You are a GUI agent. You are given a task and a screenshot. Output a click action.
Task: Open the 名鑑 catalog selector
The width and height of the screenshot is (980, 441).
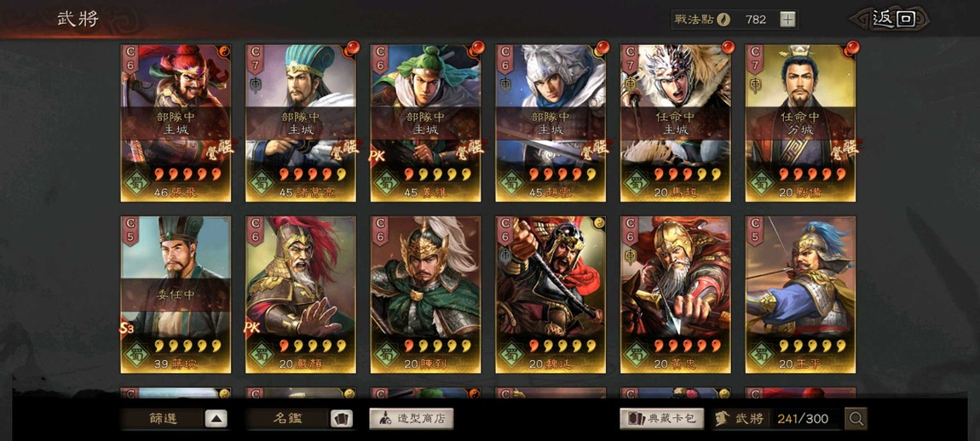[x=287, y=419]
